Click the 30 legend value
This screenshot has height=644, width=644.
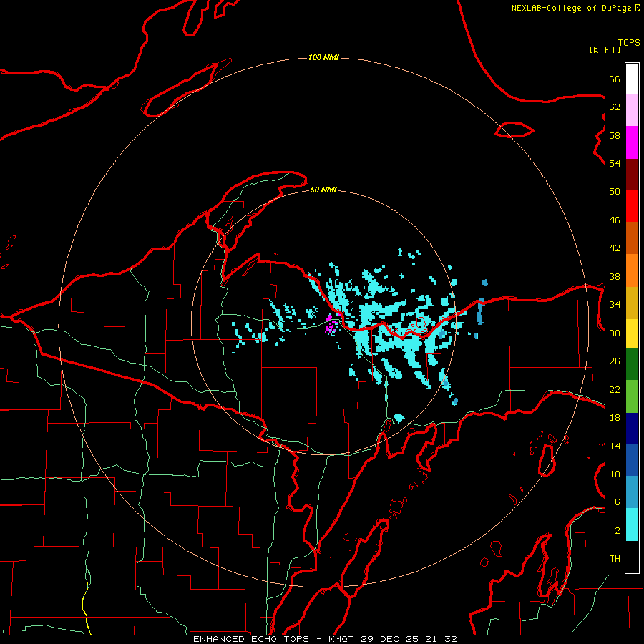point(615,333)
